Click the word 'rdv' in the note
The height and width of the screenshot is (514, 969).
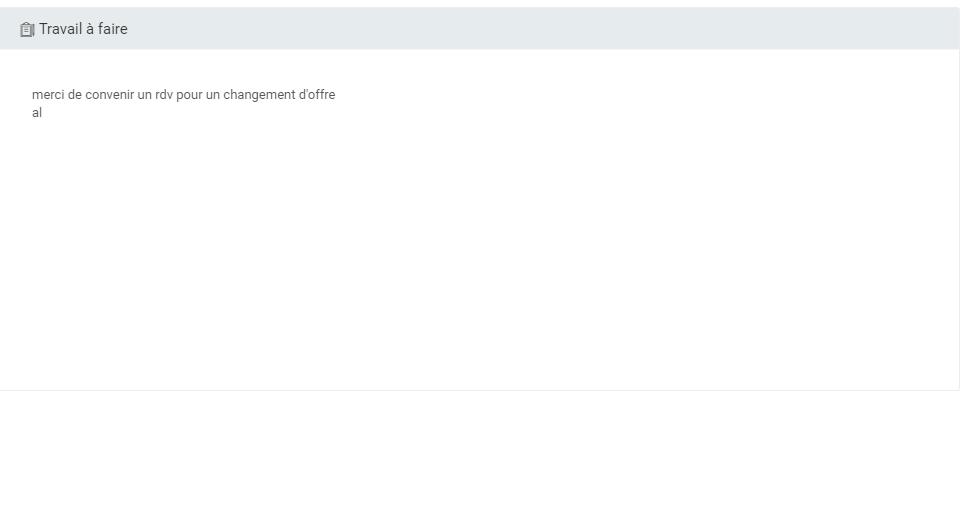(x=164, y=95)
